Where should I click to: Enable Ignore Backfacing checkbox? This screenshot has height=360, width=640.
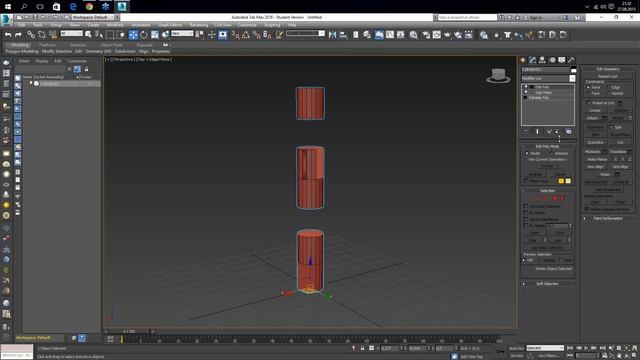pyautogui.click(x=526, y=219)
